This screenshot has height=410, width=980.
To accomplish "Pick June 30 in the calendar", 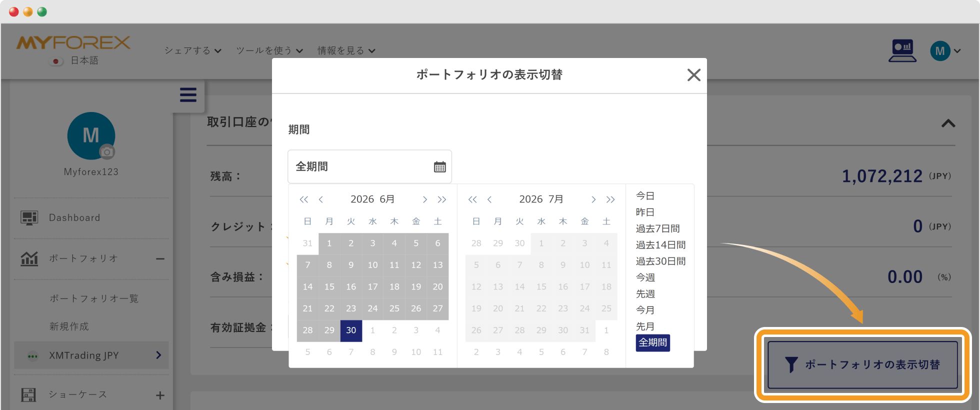I will point(351,330).
